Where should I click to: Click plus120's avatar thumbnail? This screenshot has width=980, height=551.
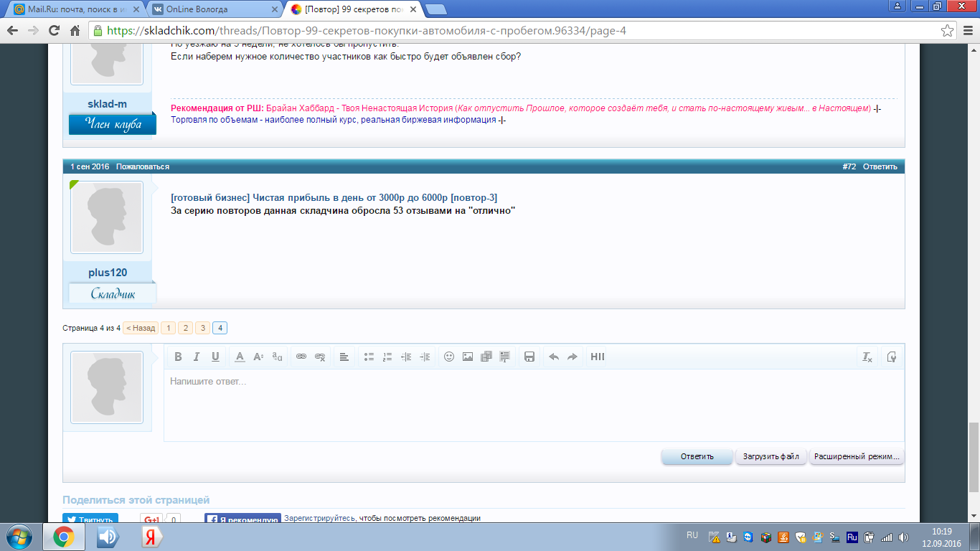[107, 217]
